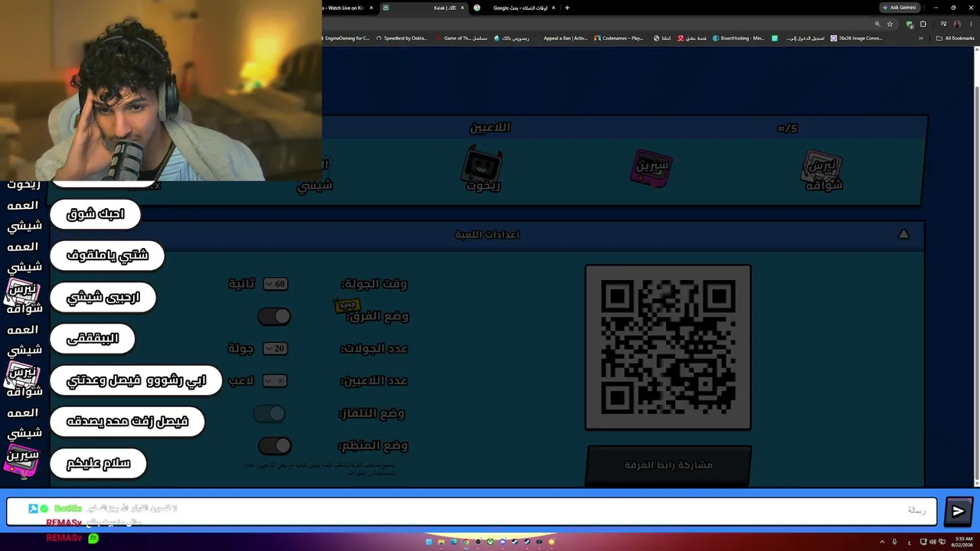The height and width of the screenshot is (551, 980).
Task: Click the chat bubble سلام عليكم
Action: (x=98, y=464)
